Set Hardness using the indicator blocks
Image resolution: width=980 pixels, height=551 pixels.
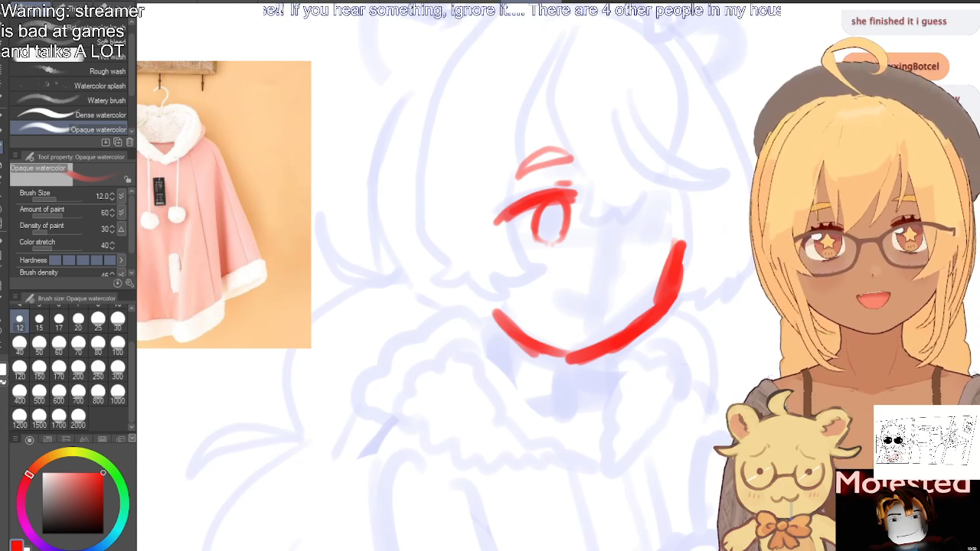[81, 260]
